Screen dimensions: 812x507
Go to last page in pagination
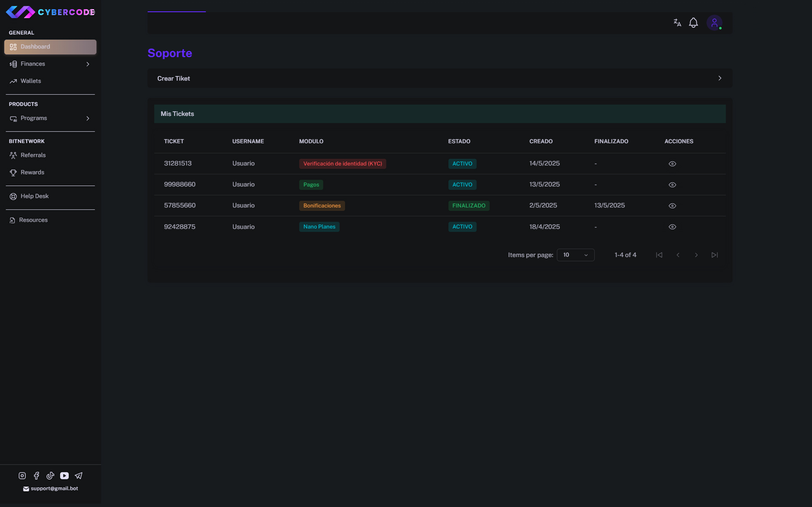coord(714,255)
